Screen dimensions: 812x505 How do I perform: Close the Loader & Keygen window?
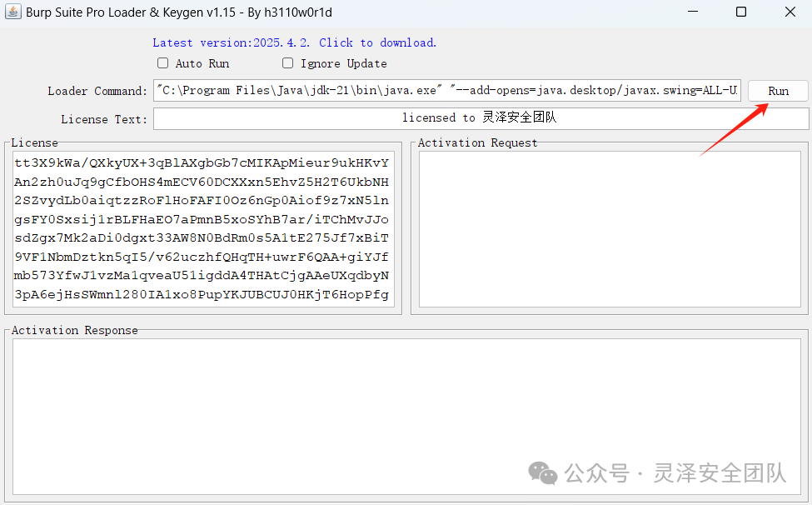point(790,12)
